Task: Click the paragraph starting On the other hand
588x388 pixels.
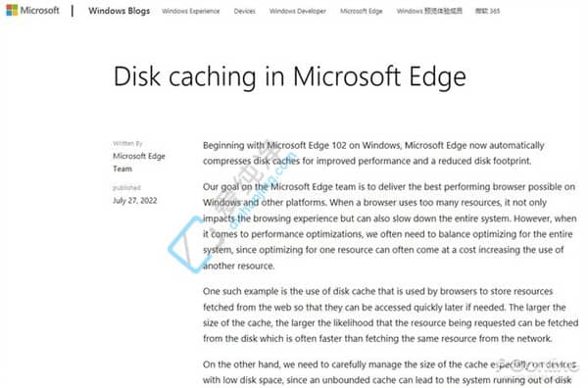Action: pyautogui.click(x=389, y=372)
